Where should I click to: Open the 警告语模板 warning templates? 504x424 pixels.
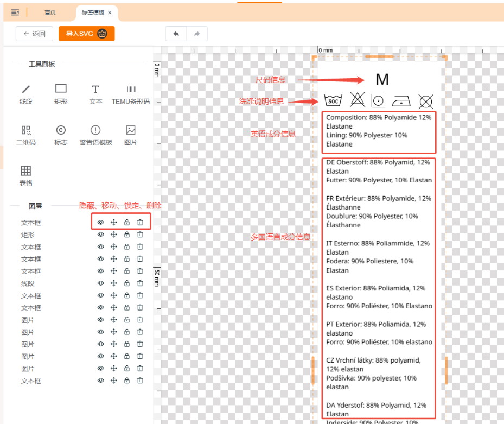[95, 135]
